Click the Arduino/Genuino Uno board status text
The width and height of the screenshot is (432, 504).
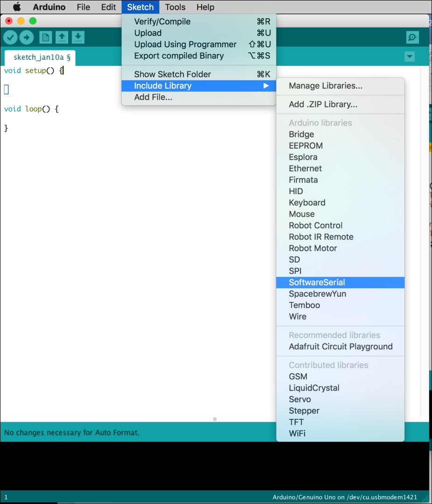click(345, 497)
